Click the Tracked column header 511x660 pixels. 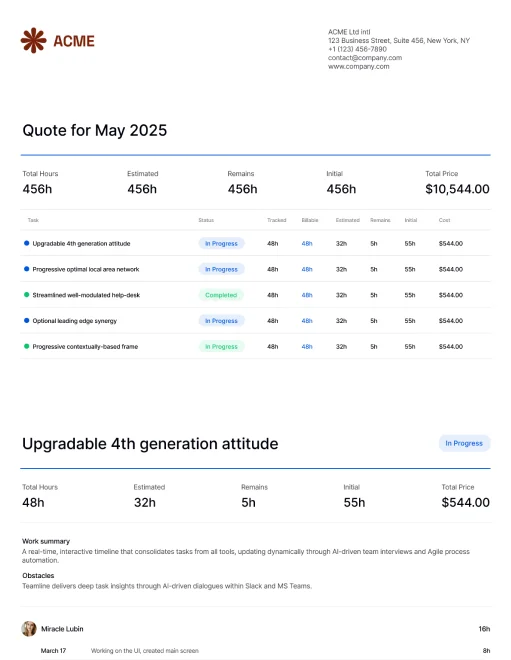(x=277, y=220)
